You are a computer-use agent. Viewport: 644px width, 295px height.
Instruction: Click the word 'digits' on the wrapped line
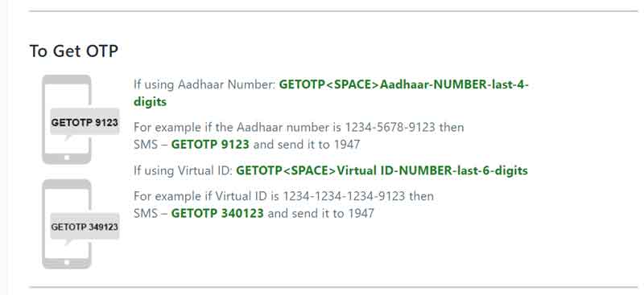point(151,102)
